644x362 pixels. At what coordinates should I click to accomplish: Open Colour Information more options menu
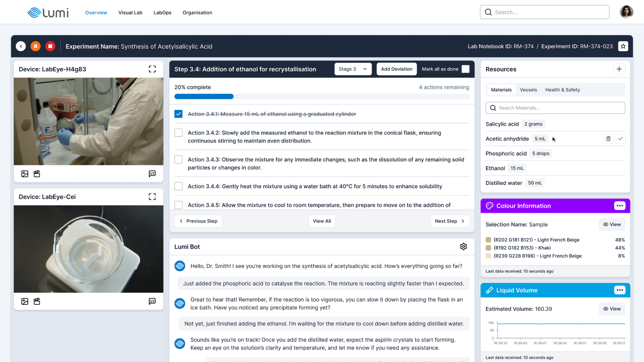620,206
